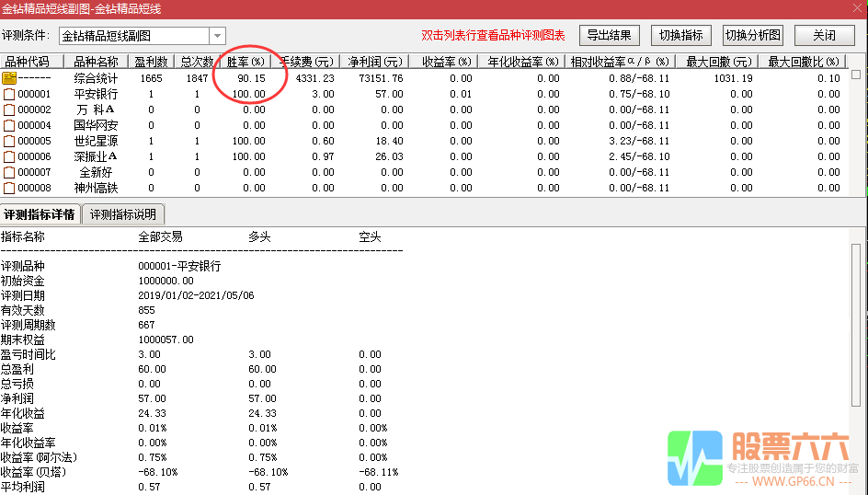Sort by 胜率(%) column header
This screenshot has height=495, width=868.
(x=246, y=62)
